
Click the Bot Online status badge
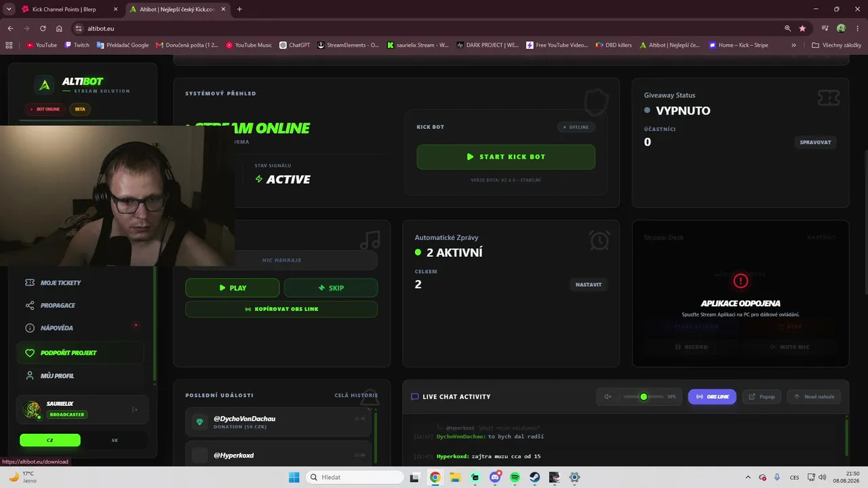(x=45, y=109)
